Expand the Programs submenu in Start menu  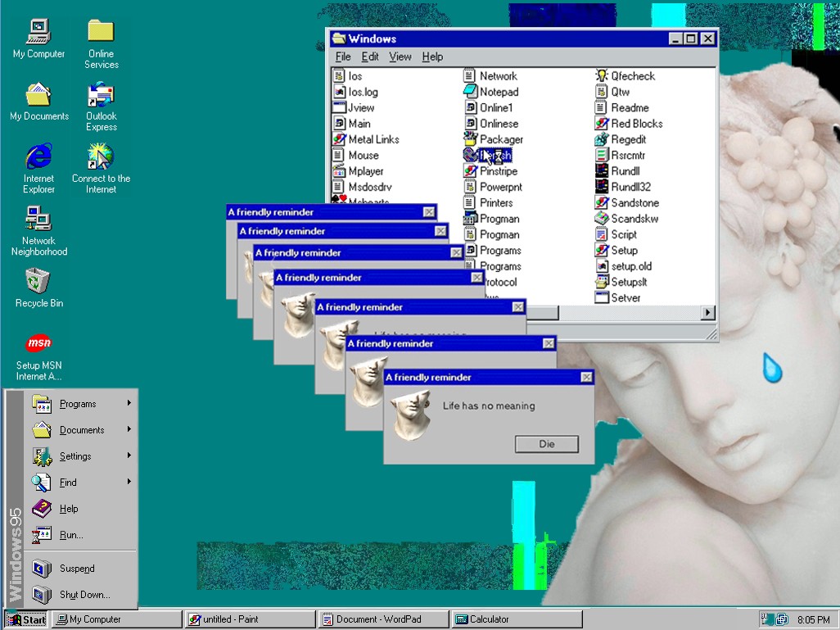point(81,404)
